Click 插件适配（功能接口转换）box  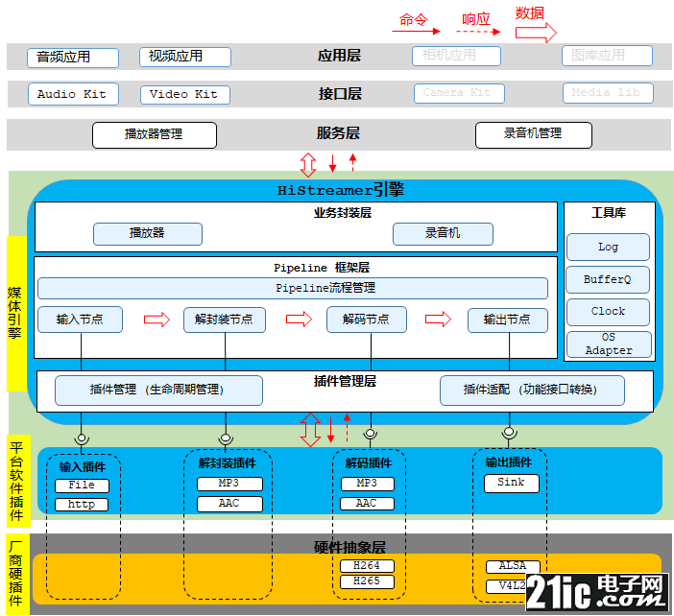(x=532, y=391)
